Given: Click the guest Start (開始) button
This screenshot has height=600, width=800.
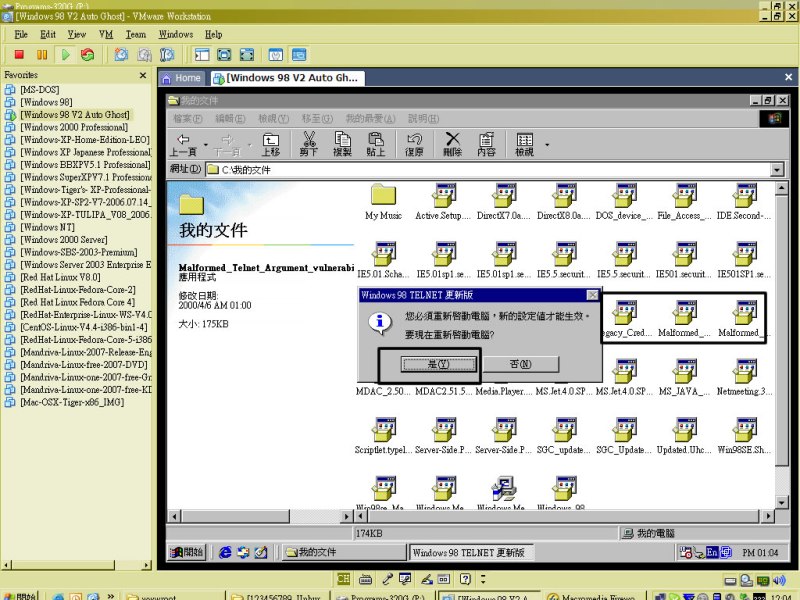Looking at the screenshot, I should pyautogui.click(x=187, y=552).
